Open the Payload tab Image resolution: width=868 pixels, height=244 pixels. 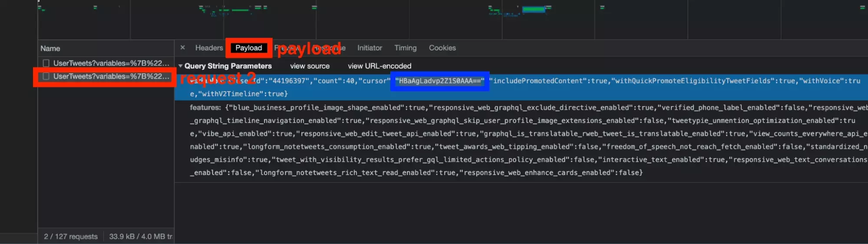248,48
